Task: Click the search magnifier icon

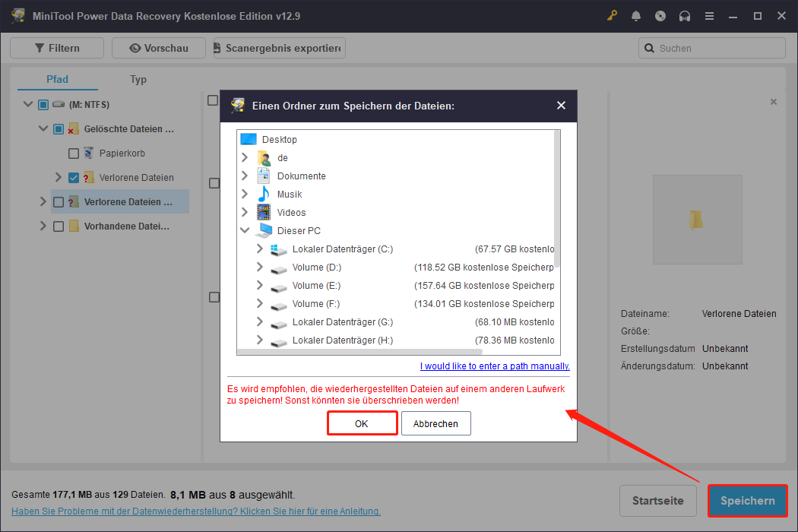Action: [649, 49]
